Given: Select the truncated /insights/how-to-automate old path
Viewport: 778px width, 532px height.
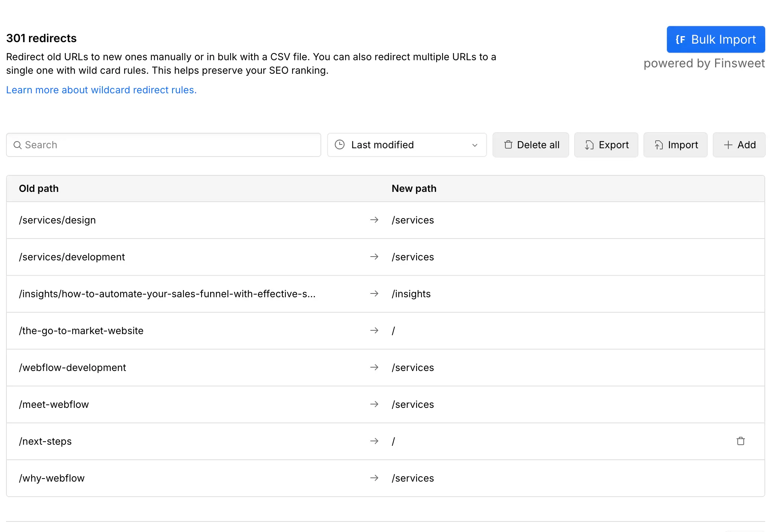Looking at the screenshot, I should tap(167, 294).
